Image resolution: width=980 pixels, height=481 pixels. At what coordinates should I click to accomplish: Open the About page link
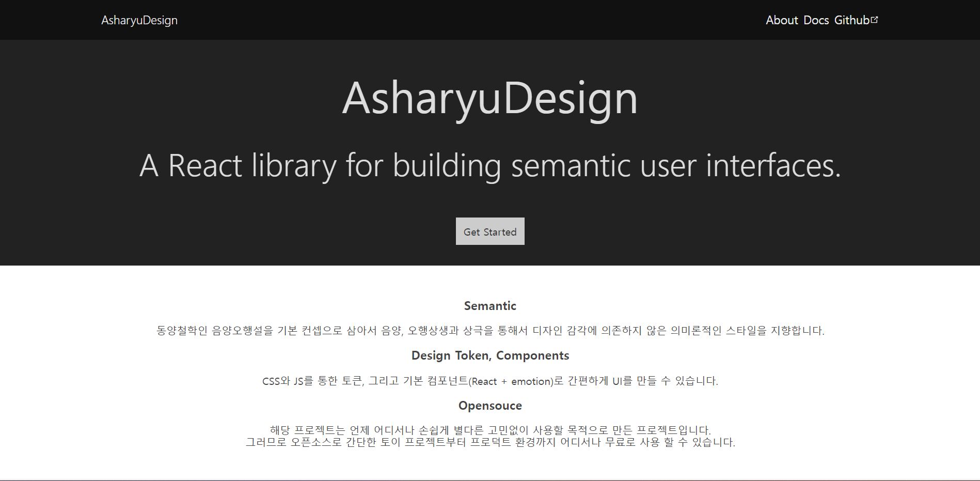click(x=782, y=20)
